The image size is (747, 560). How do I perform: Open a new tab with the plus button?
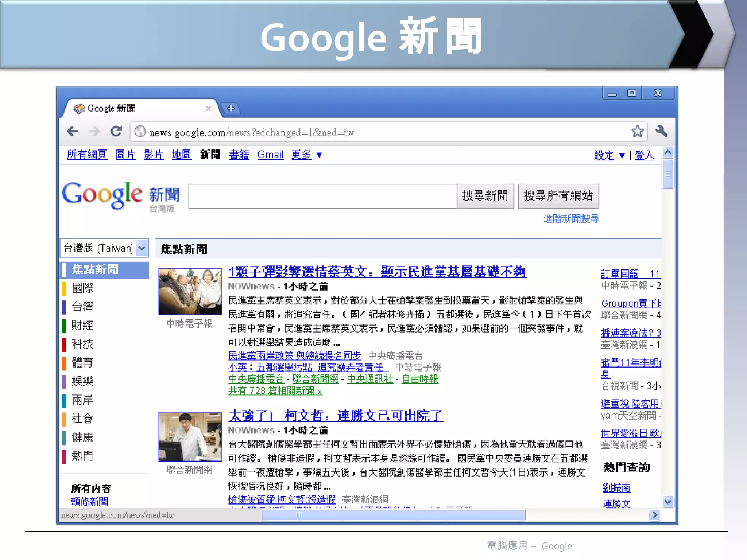(231, 108)
